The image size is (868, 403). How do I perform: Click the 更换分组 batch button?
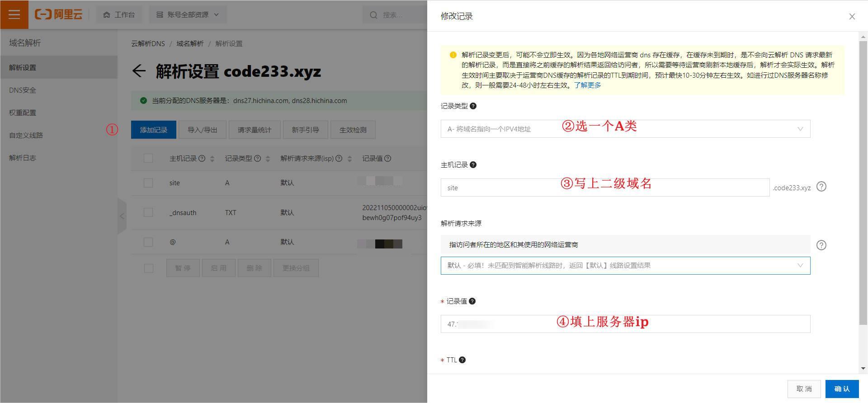[296, 268]
